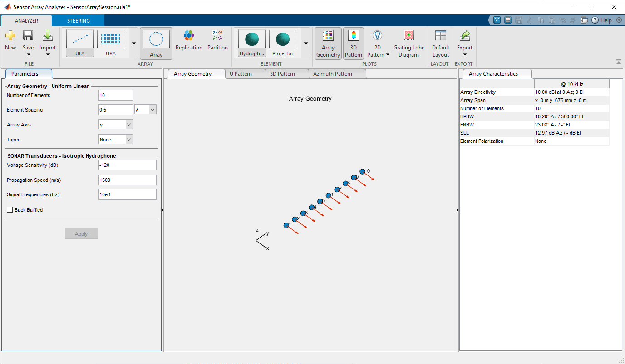Toggle the 3D Pattern plot button
Image resolution: width=625 pixels, height=364 pixels.
353,44
